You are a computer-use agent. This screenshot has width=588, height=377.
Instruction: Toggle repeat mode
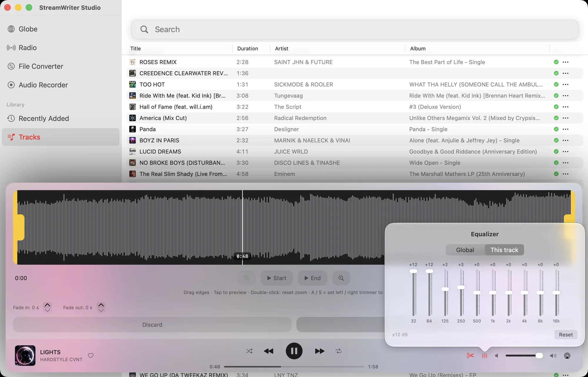(339, 351)
